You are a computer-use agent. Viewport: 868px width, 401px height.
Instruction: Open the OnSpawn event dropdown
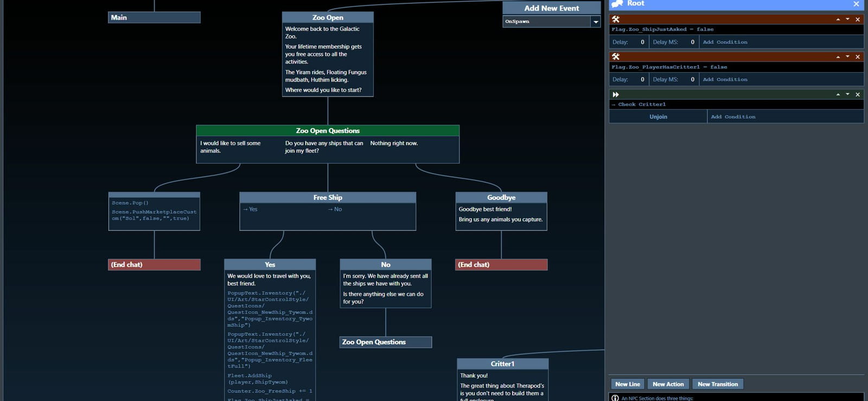(596, 22)
